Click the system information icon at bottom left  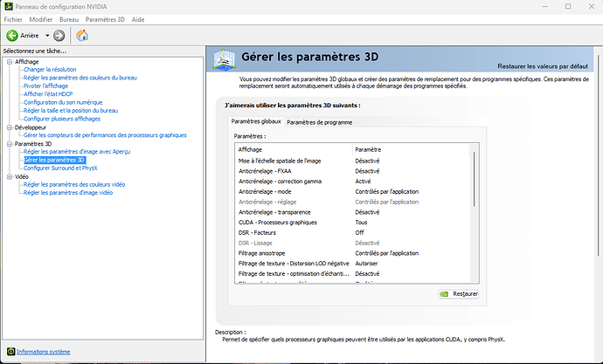pos(10,351)
